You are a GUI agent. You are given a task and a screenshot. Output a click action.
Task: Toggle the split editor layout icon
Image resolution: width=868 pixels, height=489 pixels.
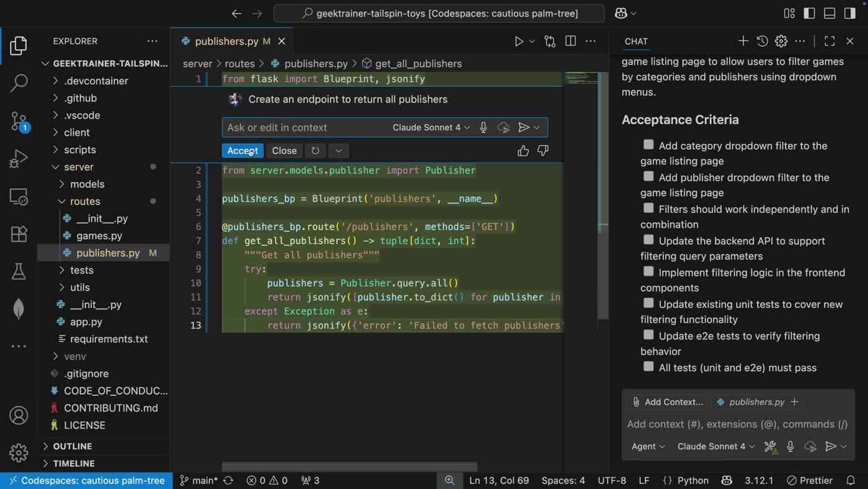click(570, 41)
